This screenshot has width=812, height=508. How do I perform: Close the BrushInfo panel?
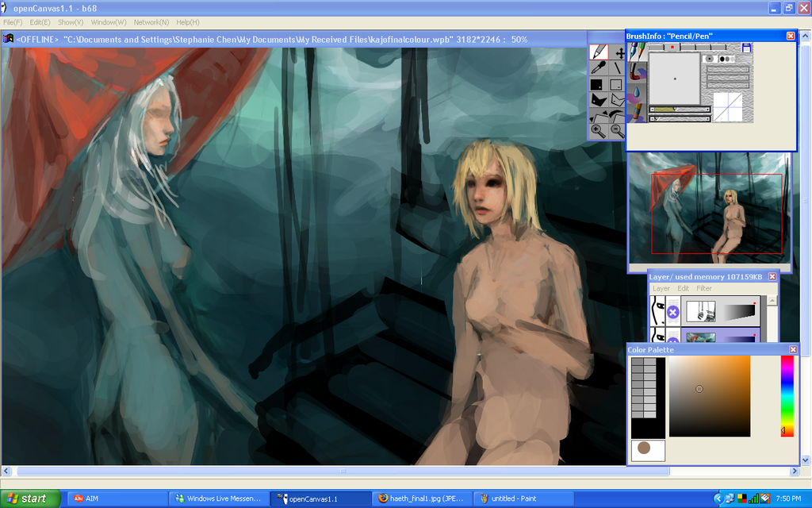click(x=791, y=36)
